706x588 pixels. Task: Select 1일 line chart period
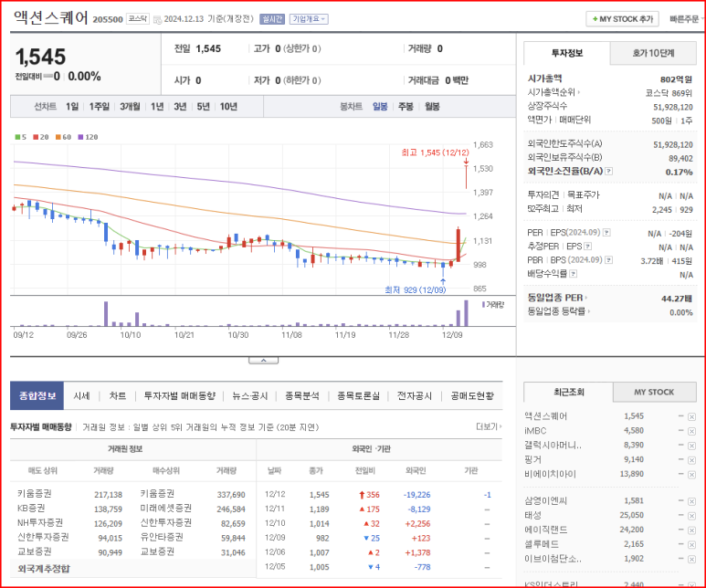(72, 107)
